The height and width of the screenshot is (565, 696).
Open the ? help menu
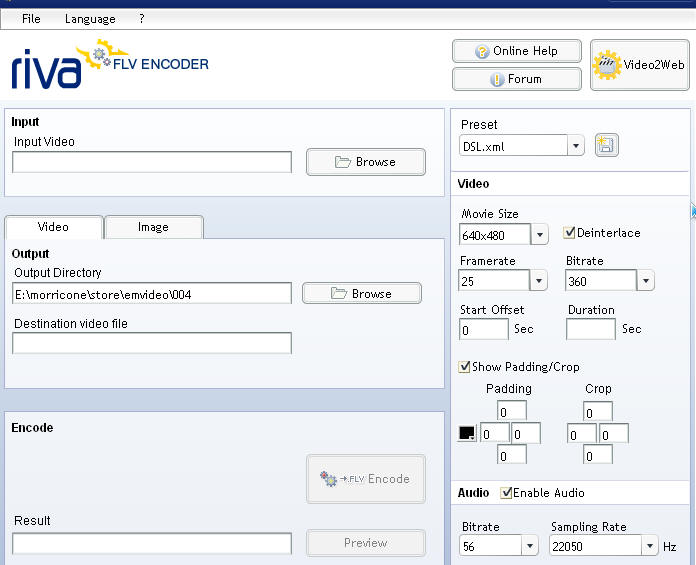(142, 19)
